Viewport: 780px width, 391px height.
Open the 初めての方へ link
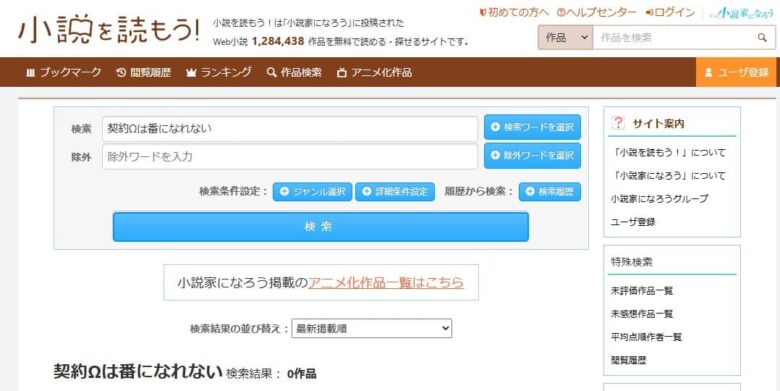(514, 12)
